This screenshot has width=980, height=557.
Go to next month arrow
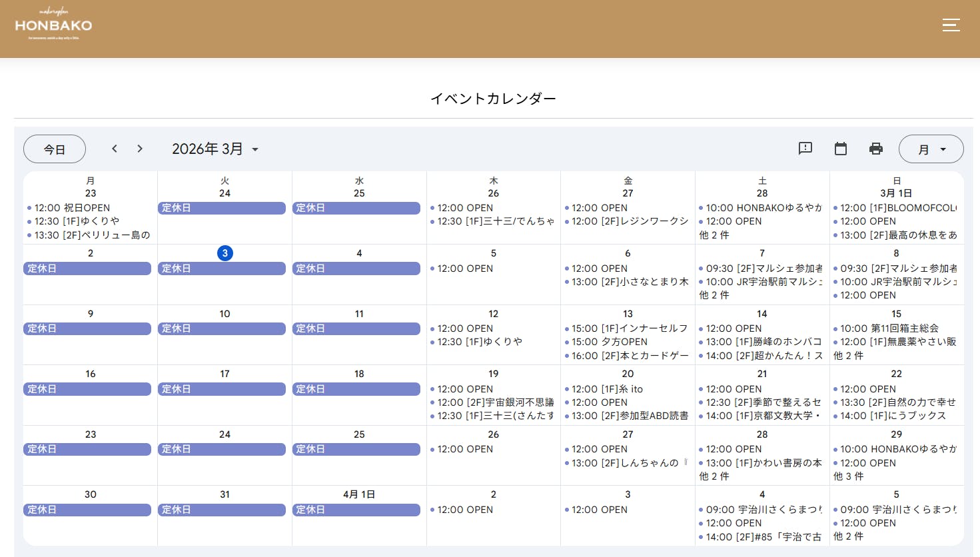pos(140,149)
